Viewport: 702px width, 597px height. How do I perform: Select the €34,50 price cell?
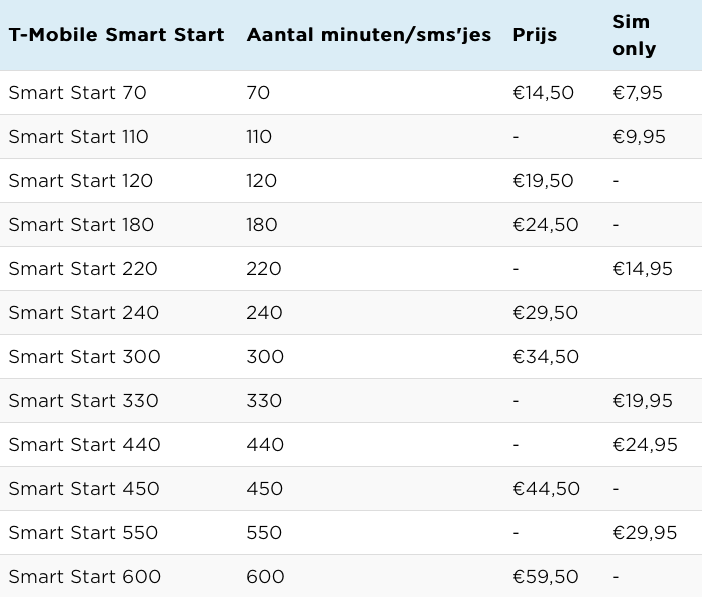coord(546,357)
